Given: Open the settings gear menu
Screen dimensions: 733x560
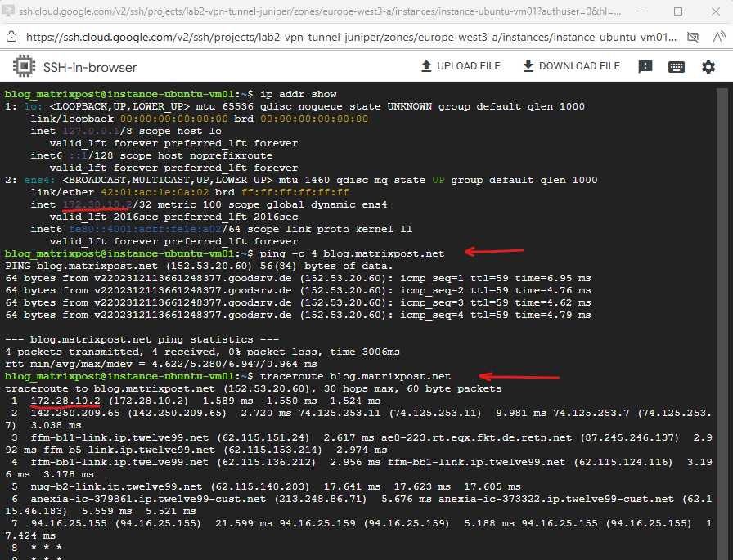Looking at the screenshot, I should coord(708,67).
